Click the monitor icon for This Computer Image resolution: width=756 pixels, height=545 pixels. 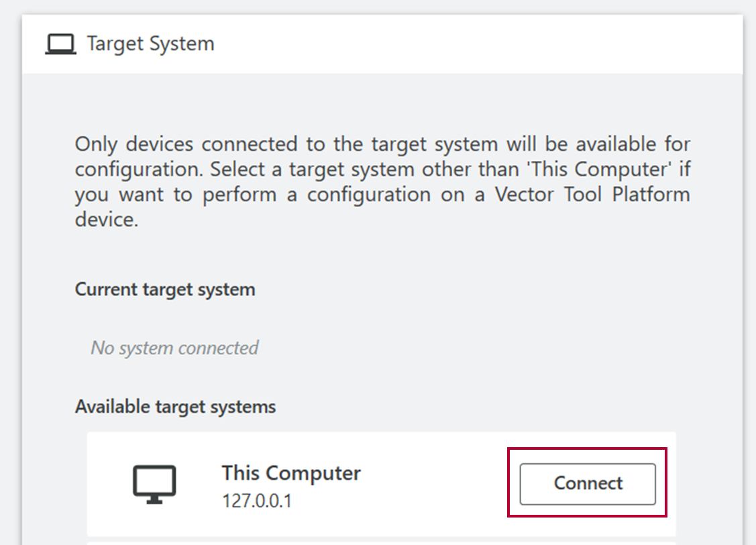click(x=154, y=484)
